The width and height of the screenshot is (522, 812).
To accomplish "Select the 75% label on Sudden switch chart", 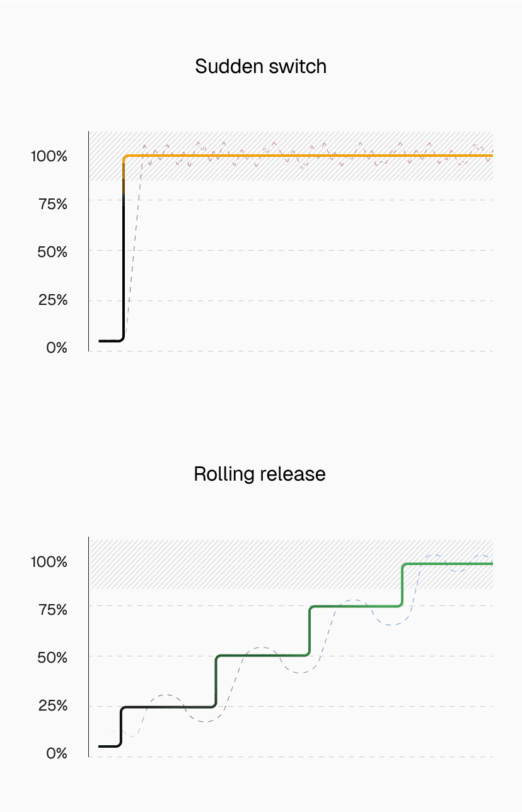I will (52, 203).
